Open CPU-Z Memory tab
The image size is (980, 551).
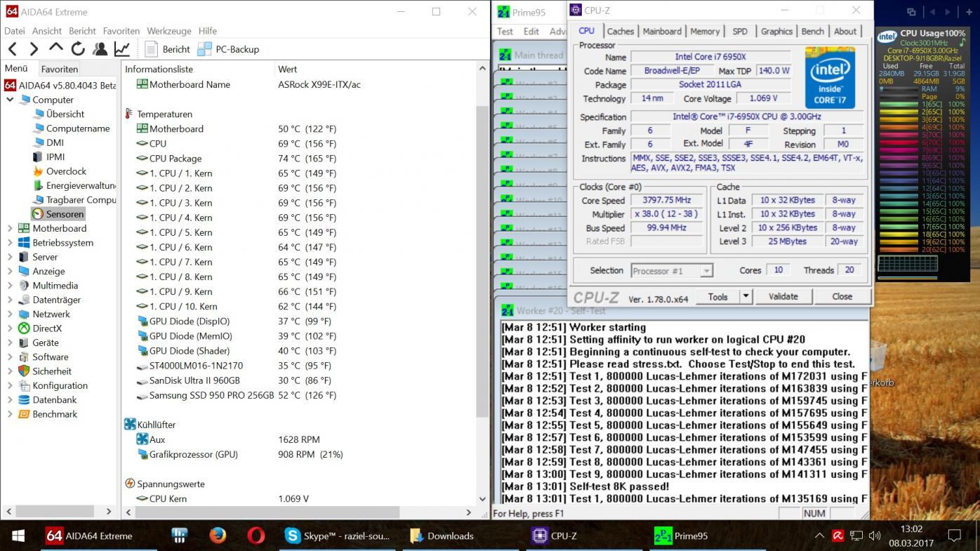tap(705, 31)
